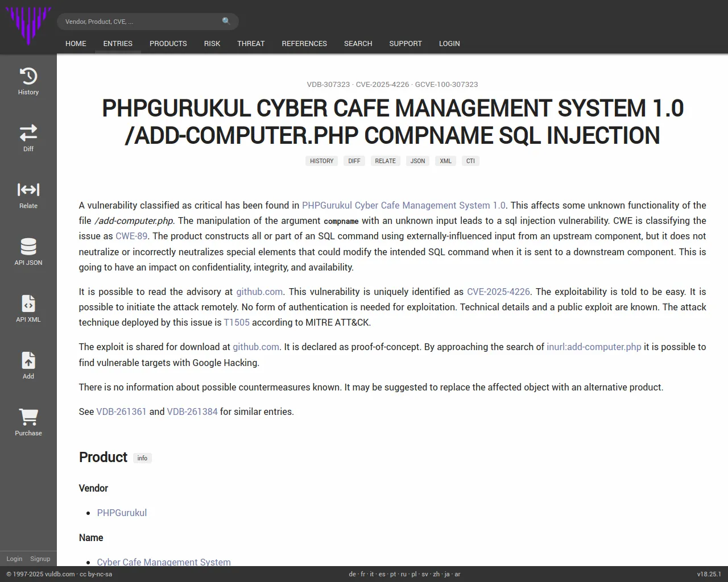
Task: Switch language to ar
Action: tap(457, 574)
